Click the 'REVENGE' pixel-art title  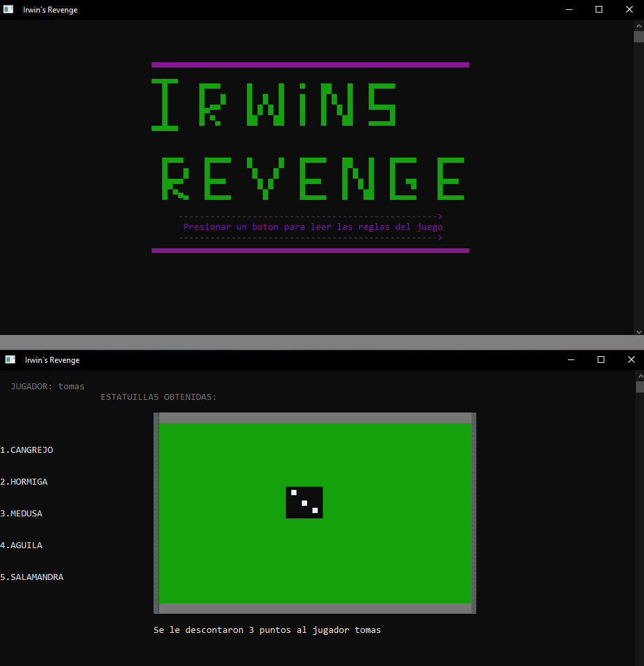[313, 178]
